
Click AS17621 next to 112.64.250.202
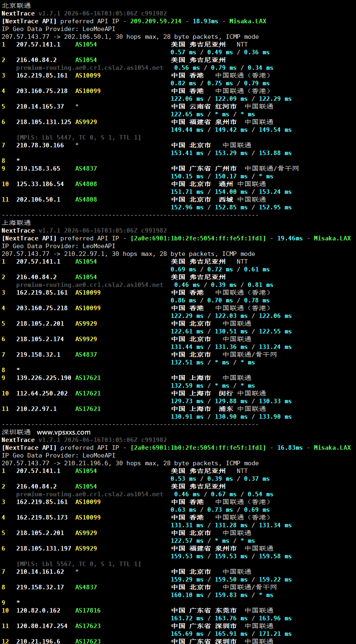pyautogui.click(x=88, y=393)
